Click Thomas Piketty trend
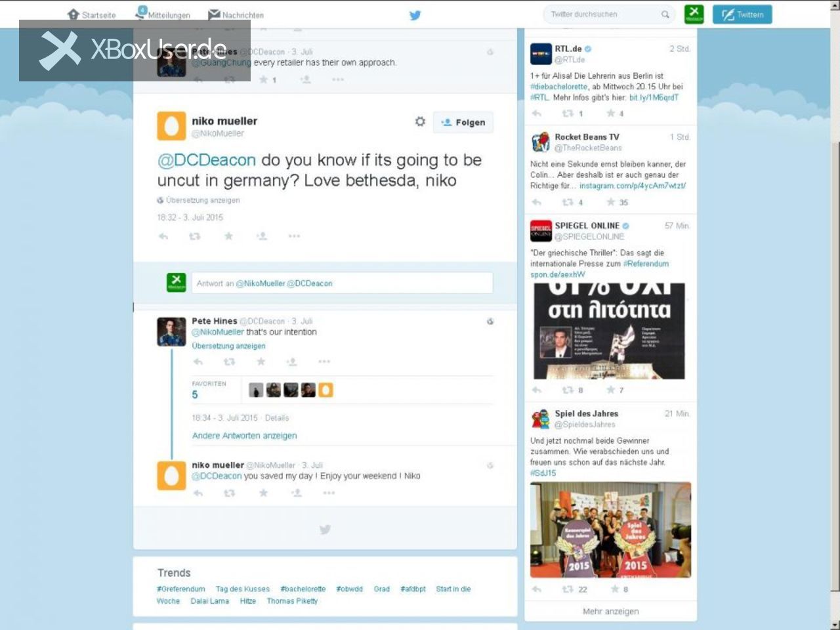This screenshot has height=630, width=840. [x=292, y=601]
